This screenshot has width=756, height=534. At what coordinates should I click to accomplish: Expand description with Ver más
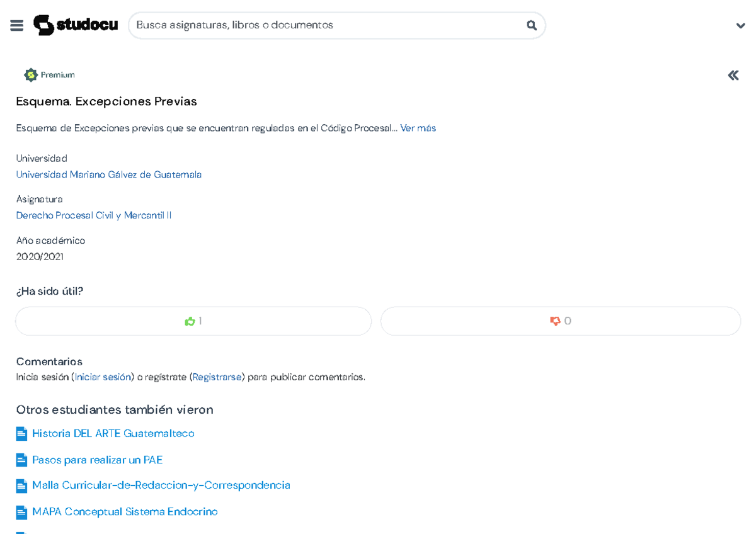[418, 128]
